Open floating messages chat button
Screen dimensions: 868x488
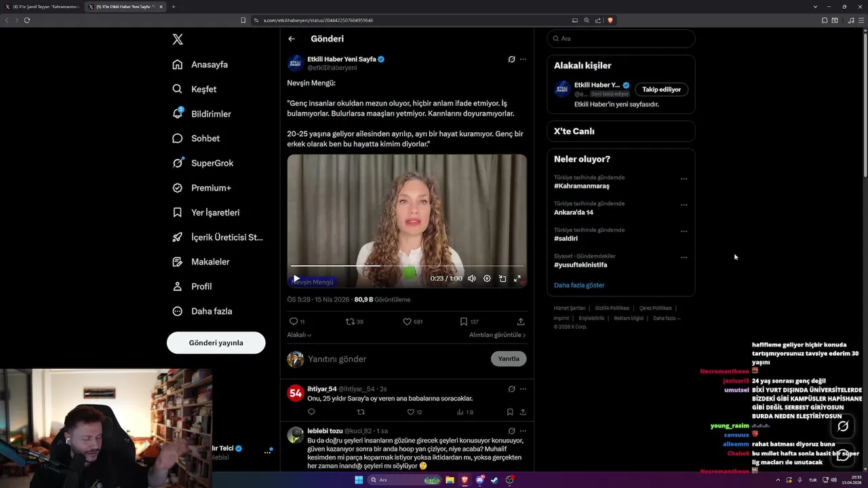[x=843, y=455]
